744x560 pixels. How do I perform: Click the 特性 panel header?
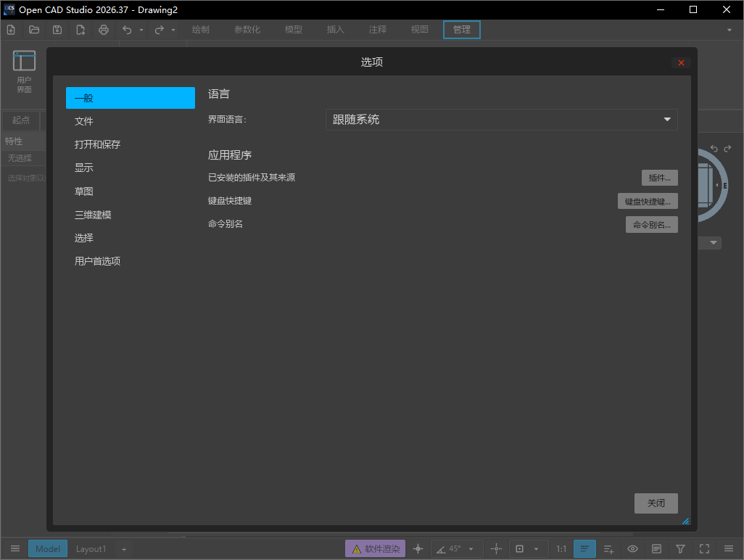pos(23,141)
